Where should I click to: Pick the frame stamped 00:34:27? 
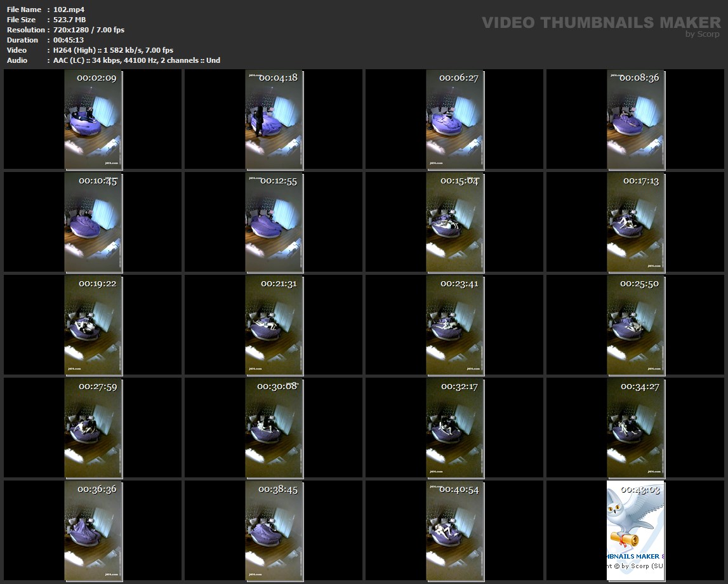[636, 428]
